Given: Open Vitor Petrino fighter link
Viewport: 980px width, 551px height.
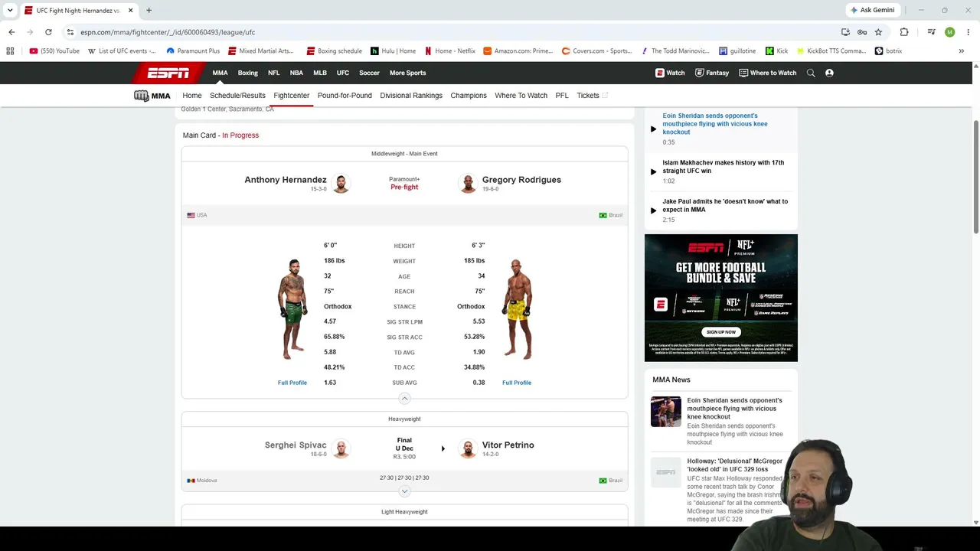Looking at the screenshot, I should click(x=508, y=445).
